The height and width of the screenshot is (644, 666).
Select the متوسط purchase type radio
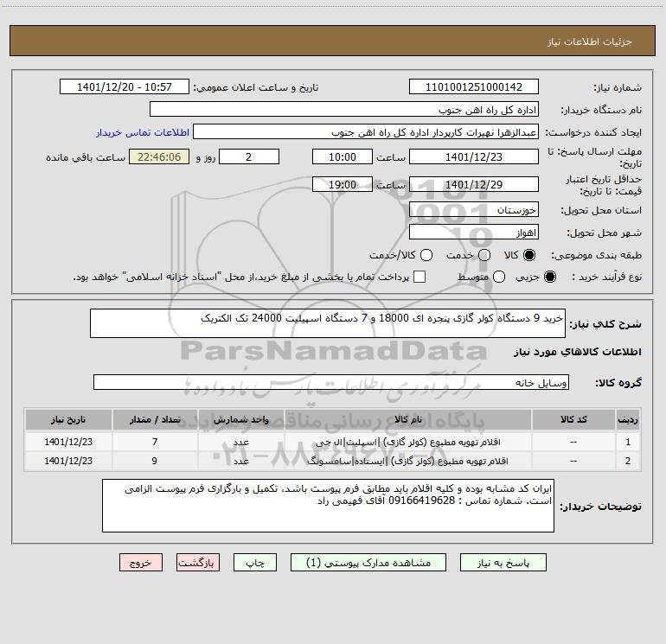coord(499,277)
